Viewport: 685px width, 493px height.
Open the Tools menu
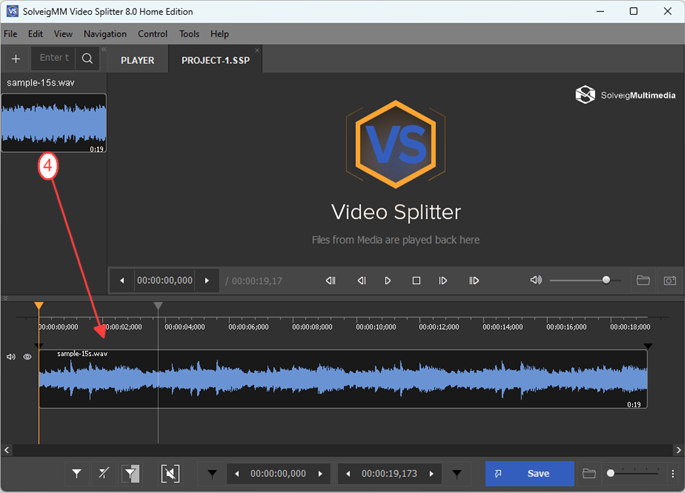[x=189, y=34]
